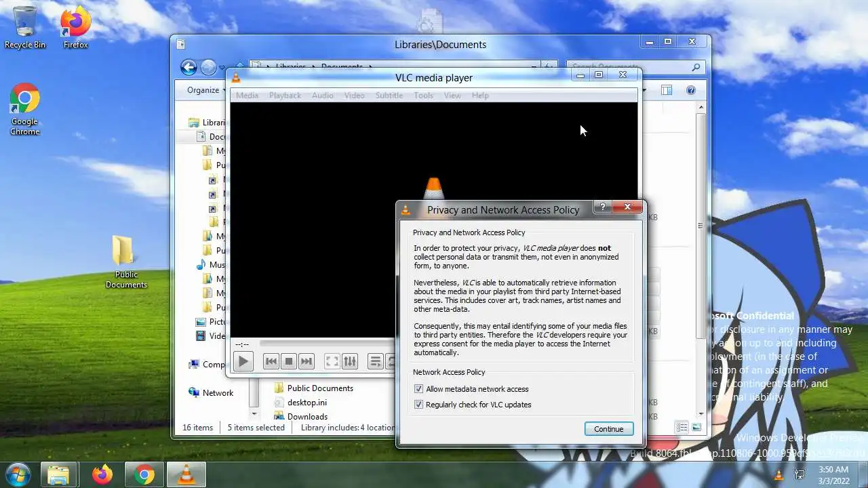
Task: Select Music library in navigation tree
Action: click(x=211, y=265)
